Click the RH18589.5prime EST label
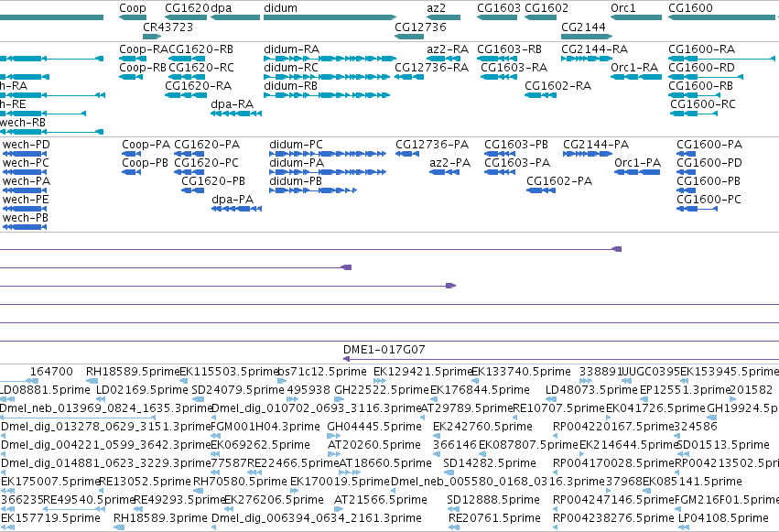The width and height of the screenshot is (779, 532). pyautogui.click(x=133, y=372)
